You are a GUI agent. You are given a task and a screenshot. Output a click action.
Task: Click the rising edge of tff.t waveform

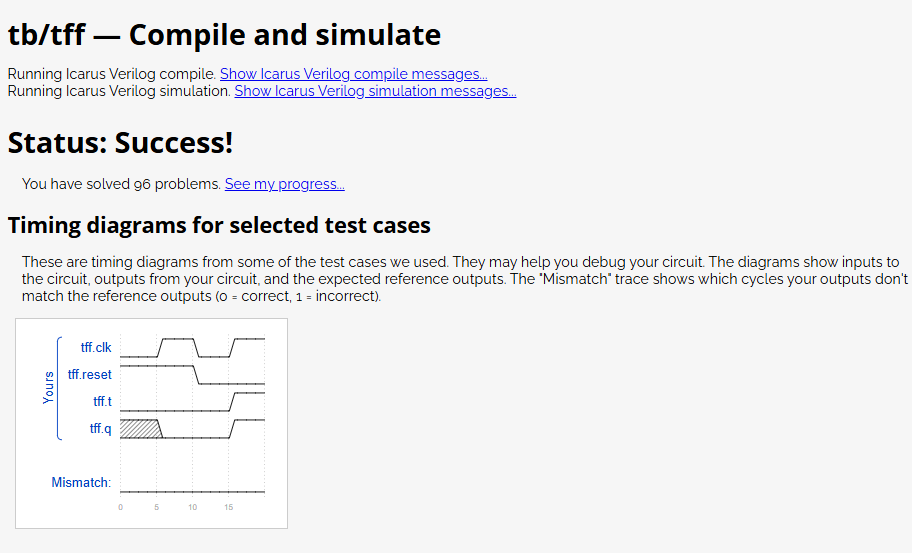[233, 402]
